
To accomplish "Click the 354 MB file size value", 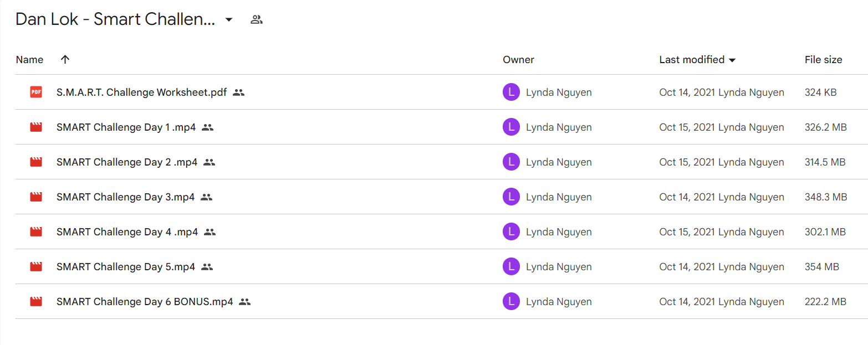I will [822, 267].
